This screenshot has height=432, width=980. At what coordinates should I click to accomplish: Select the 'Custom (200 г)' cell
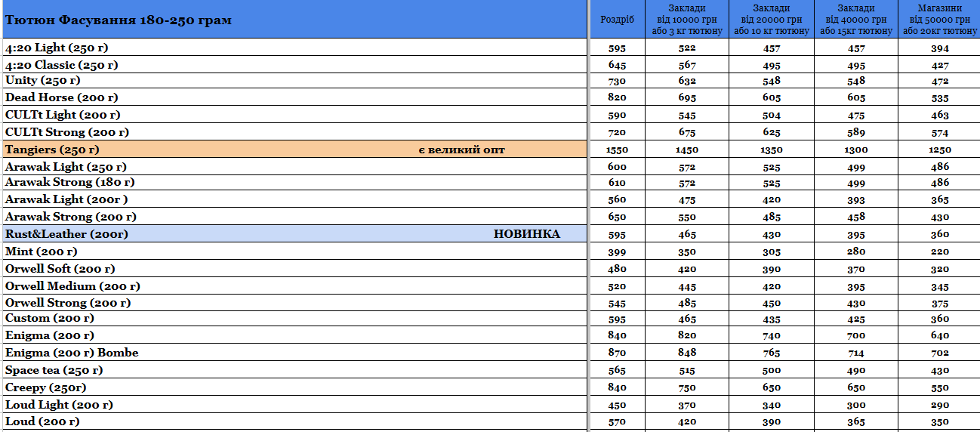[x=294, y=318]
